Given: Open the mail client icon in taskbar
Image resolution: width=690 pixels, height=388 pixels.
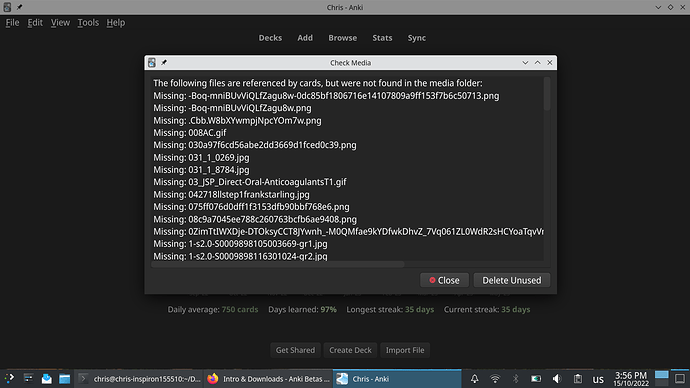Looking at the screenshot, I should pyautogui.click(x=47, y=379).
